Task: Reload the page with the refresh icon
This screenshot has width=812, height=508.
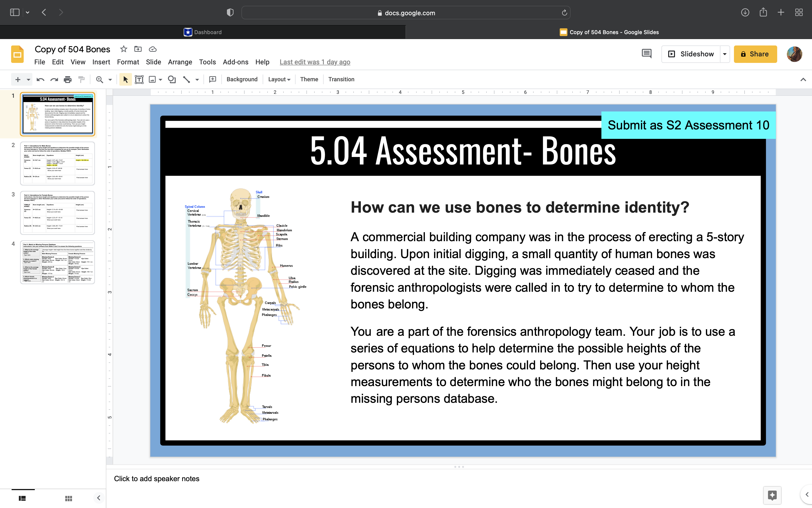Action: click(x=564, y=13)
